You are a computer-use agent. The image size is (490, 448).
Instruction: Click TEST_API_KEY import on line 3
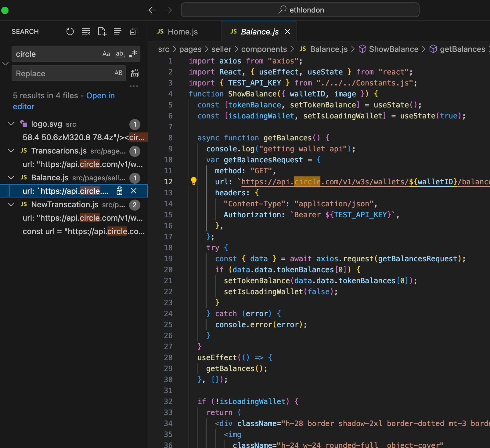254,83
